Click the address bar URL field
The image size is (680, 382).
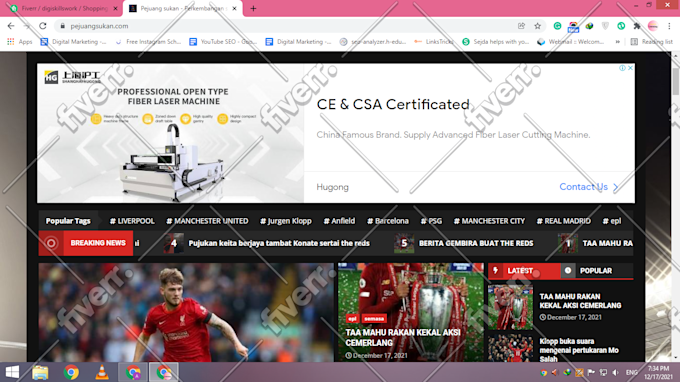tap(286, 26)
